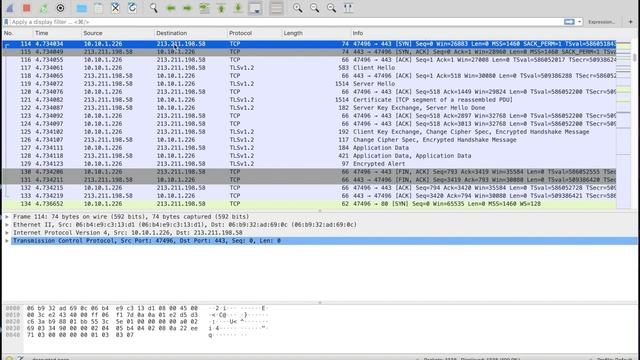Select packet 125 Client Key Exchange
The width and height of the screenshot is (640, 360).
click(309, 132)
